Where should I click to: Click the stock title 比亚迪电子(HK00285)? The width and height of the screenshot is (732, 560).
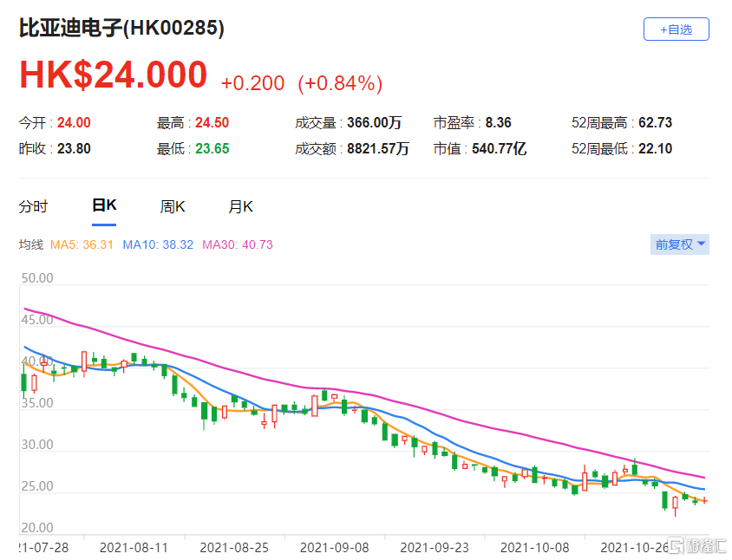click(x=121, y=28)
